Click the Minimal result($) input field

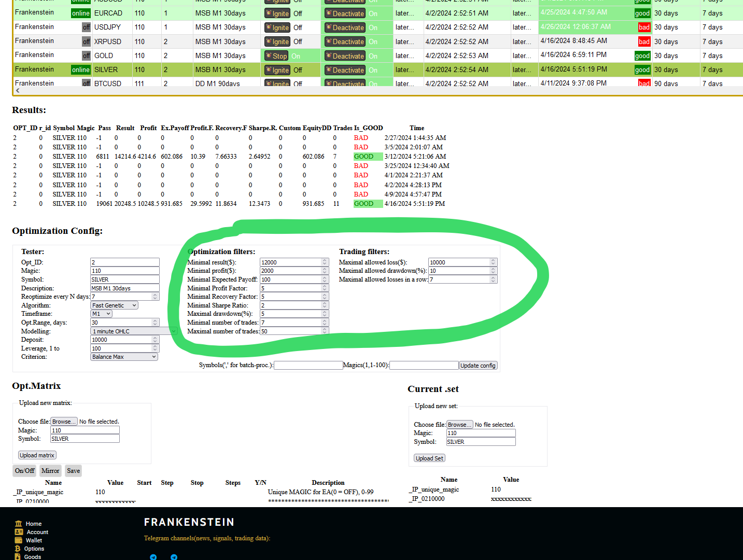click(290, 262)
